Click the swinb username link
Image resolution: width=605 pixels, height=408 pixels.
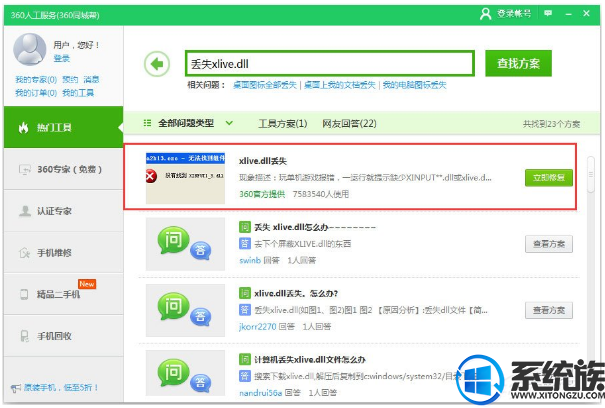click(250, 261)
